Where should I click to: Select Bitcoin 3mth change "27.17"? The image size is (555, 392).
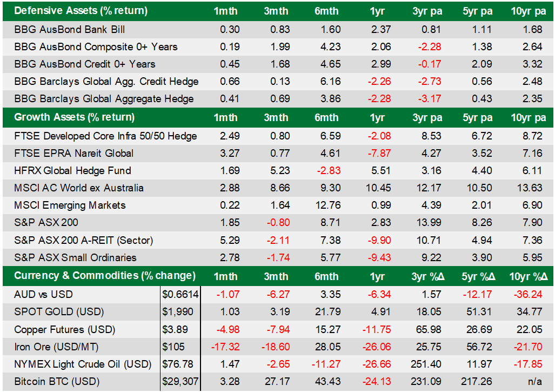pyautogui.click(x=278, y=382)
